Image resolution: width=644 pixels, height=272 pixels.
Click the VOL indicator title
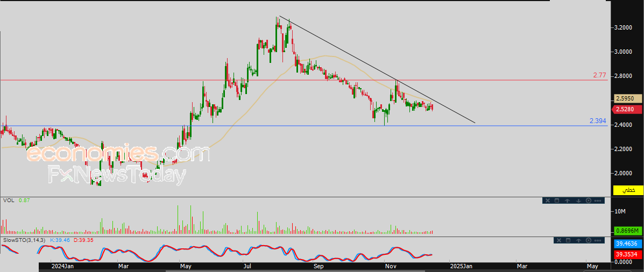(x=8, y=200)
